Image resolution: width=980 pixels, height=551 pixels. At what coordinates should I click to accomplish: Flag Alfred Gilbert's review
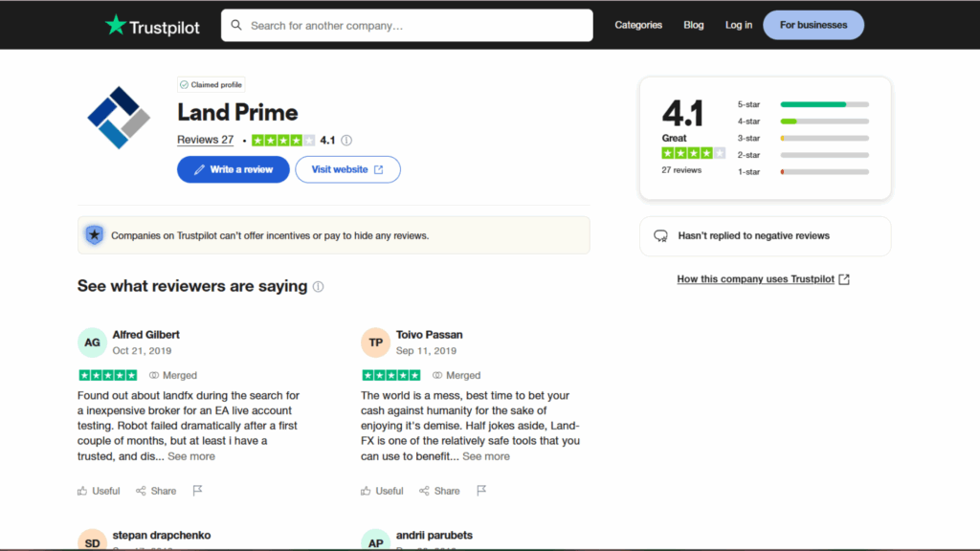pos(197,491)
